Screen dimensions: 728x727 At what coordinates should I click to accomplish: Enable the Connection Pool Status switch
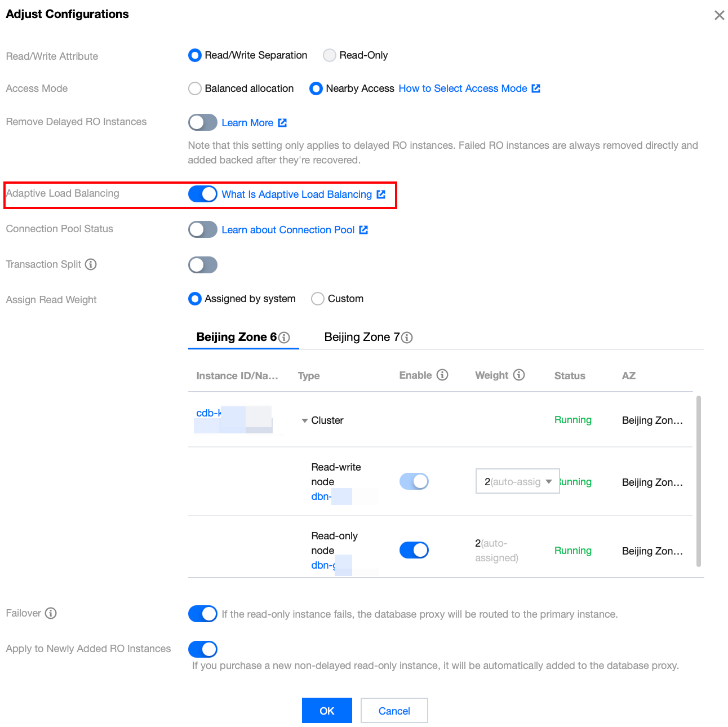(203, 229)
